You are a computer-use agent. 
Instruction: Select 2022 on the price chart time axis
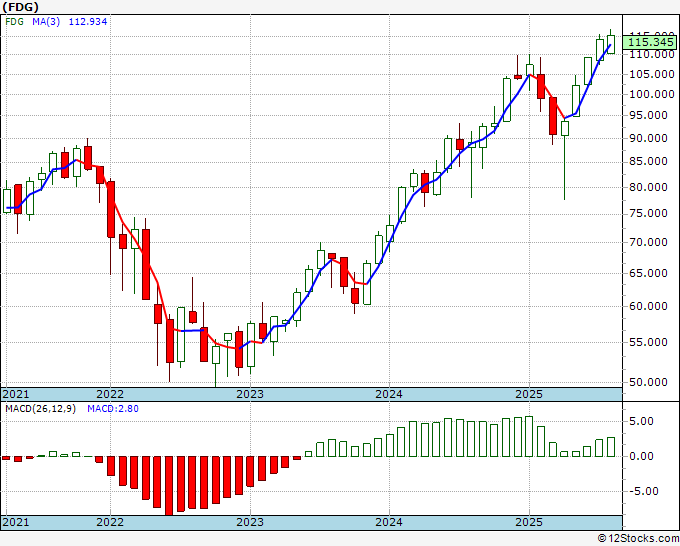point(110,394)
